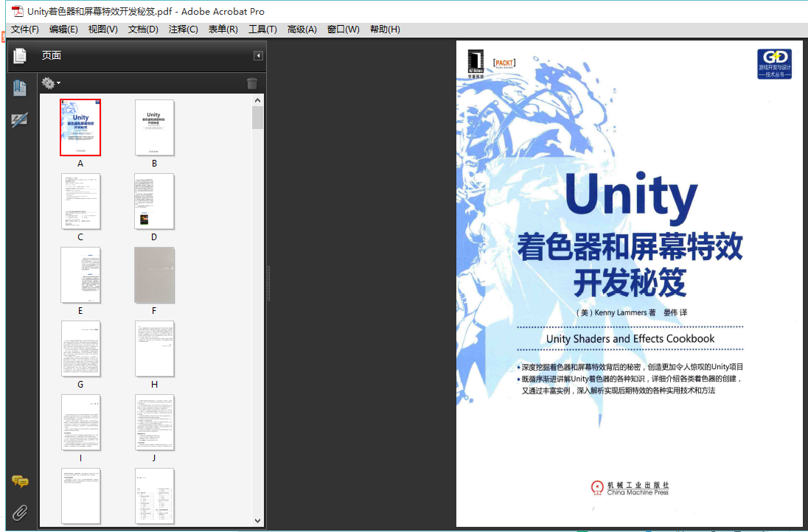Select page thumbnail C
Viewport: 808px width, 532px height.
[x=80, y=201]
